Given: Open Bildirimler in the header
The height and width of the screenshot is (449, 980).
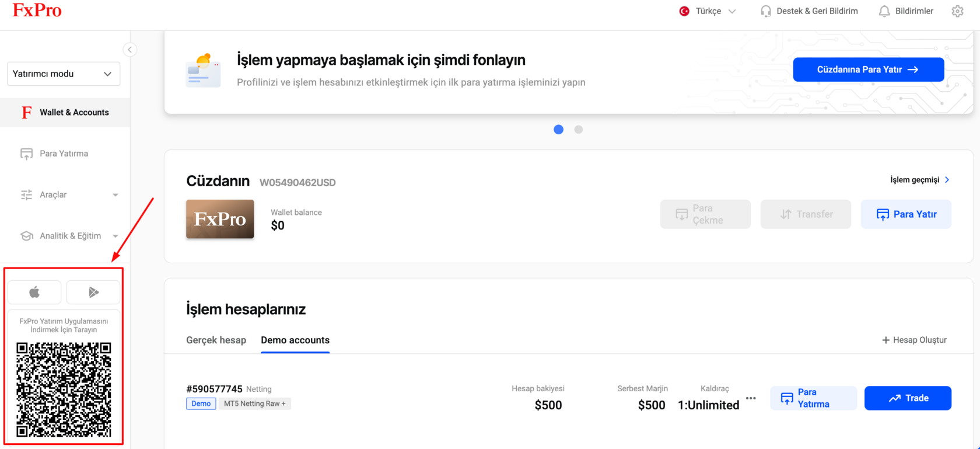Looking at the screenshot, I should coord(906,11).
